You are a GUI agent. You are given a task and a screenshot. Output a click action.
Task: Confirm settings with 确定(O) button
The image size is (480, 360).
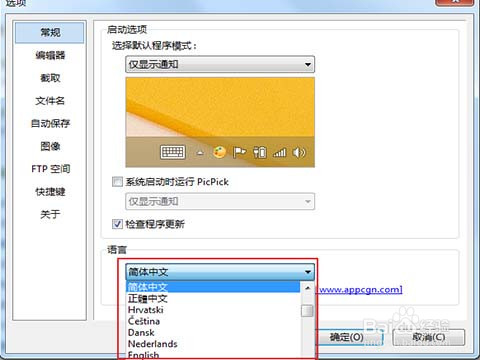tap(348, 337)
